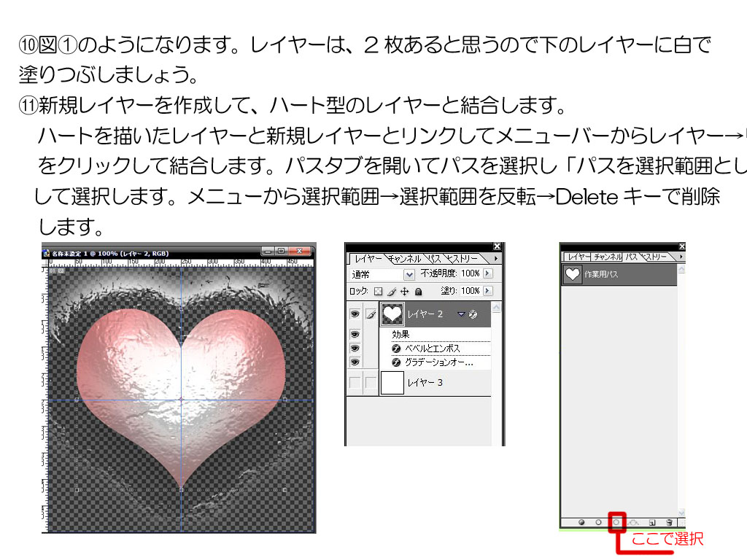This screenshot has width=747, height=560.
Task: Hide レイヤー 2 using its eye icon
Action: tap(355, 314)
